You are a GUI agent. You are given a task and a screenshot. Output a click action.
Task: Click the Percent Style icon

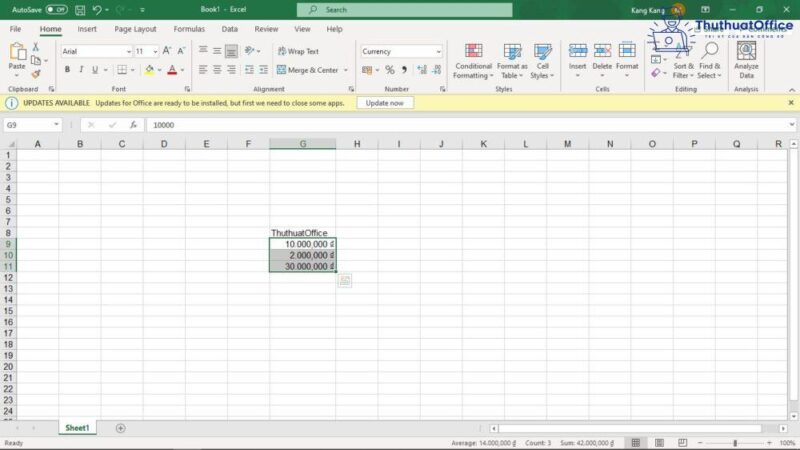[390, 70]
